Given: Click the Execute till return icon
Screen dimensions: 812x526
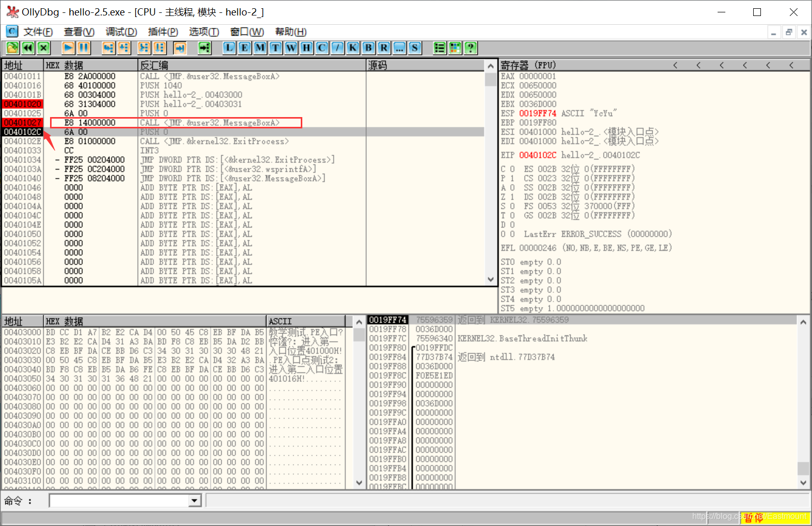Looking at the screenshot, I should pyautogui.click(x=180, y=48).
